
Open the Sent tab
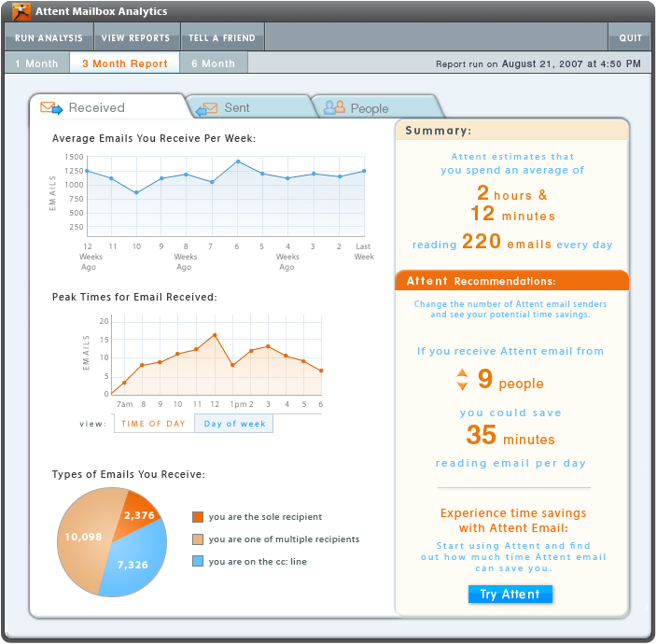[250, 107]
